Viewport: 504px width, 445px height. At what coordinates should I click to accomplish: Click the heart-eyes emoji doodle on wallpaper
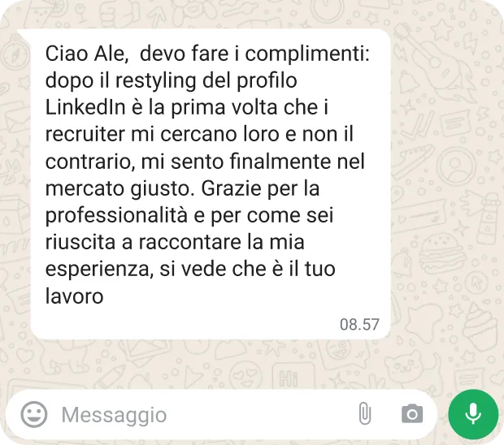coord(246,374)
